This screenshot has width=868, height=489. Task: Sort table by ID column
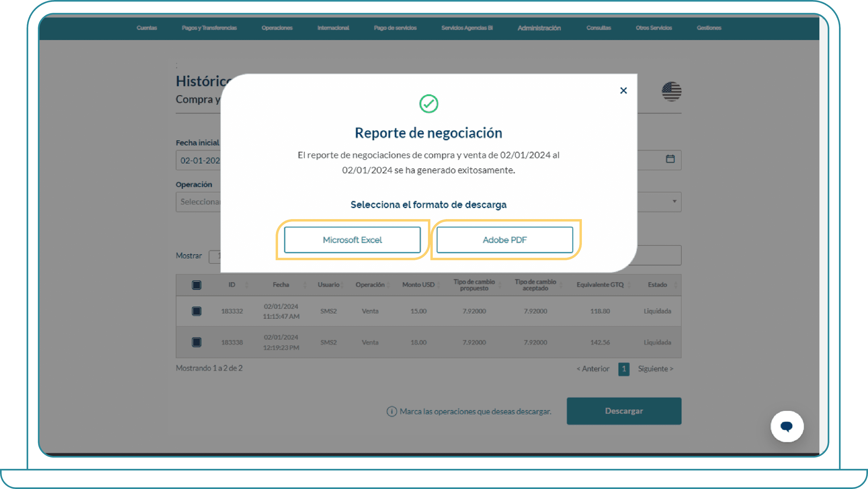point(247,285)
